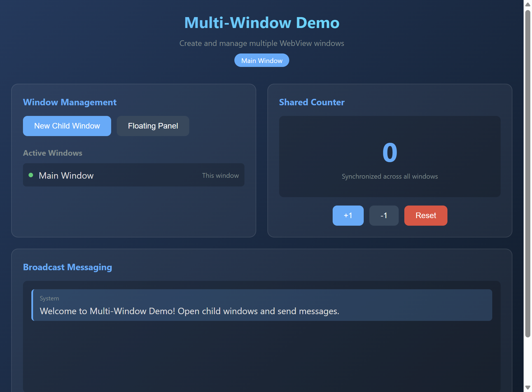Click the Window Management heading
Viewport: 532px width, 392px height.
pyautogui.click(x=70, y=102)
